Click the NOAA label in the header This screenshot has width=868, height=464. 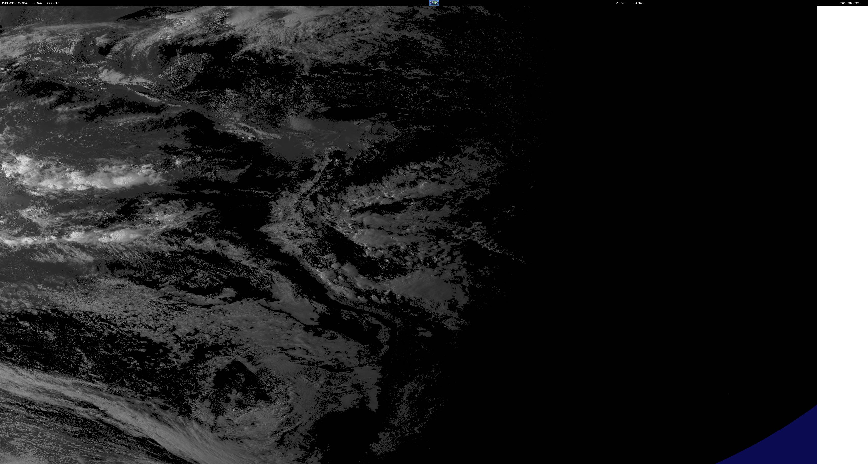(x=37, y=3)
